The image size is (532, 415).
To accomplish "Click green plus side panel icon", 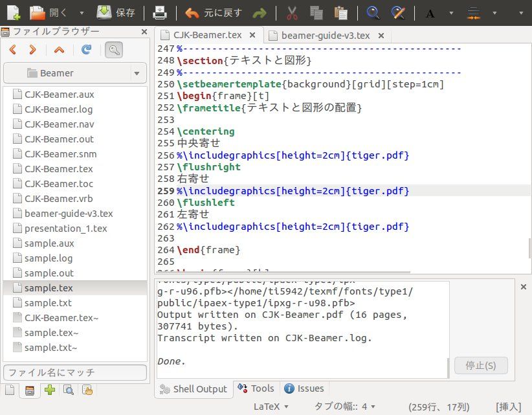I will tap(50, 390).
